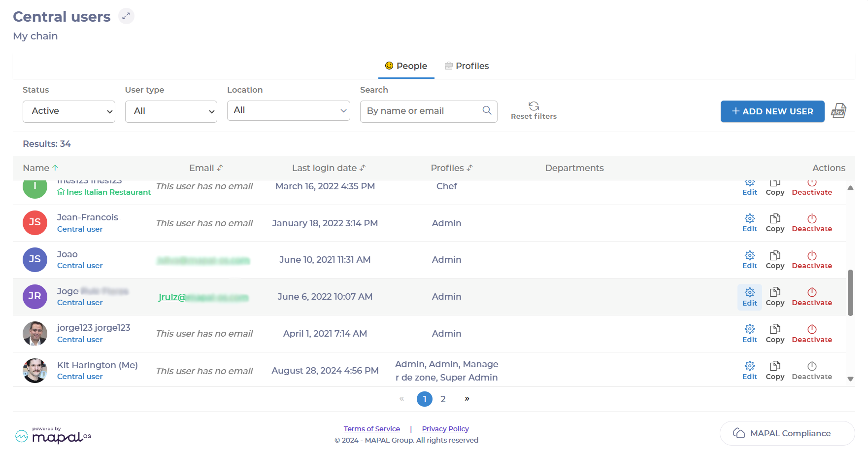Click the scroll up arrow of table
This screenshot has height=453, width=868.
click(x=850, y=188)
